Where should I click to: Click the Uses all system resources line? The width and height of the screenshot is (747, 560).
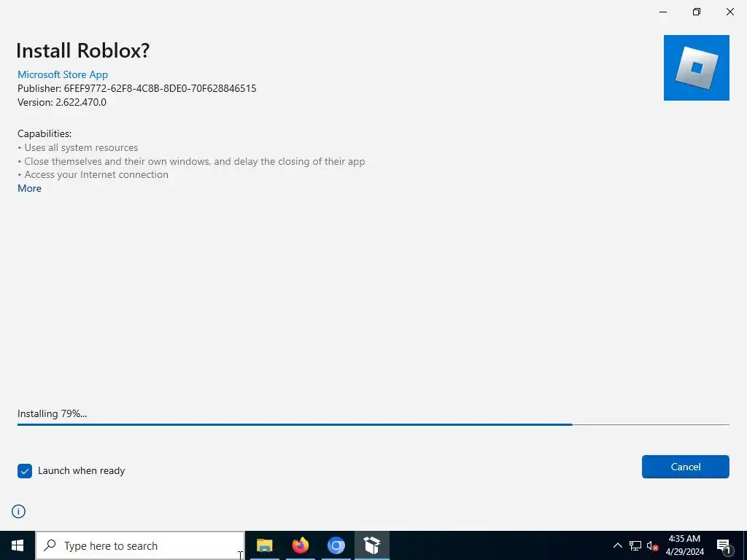tap(78, 147)
